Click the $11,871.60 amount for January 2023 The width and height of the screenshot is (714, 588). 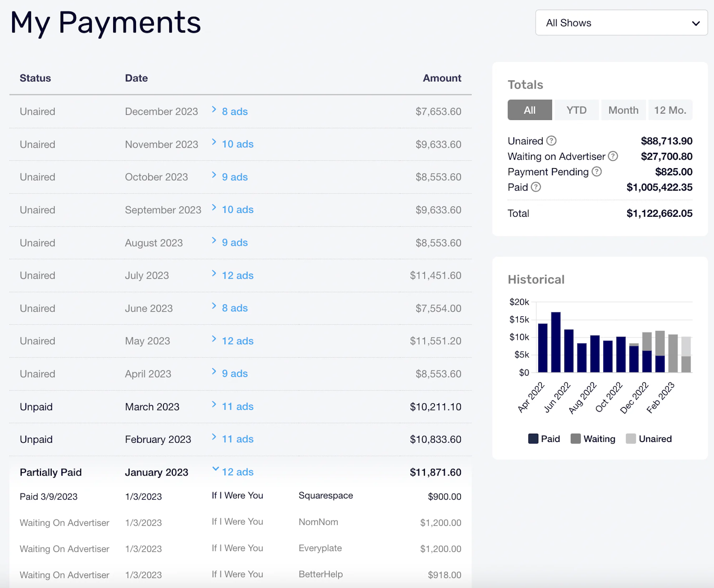click(x=436, y=472)
